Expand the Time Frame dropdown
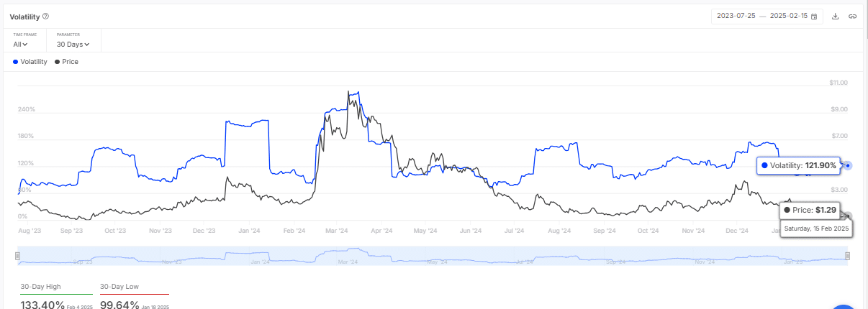Screen dimensions: 868x309 (20, 44)
